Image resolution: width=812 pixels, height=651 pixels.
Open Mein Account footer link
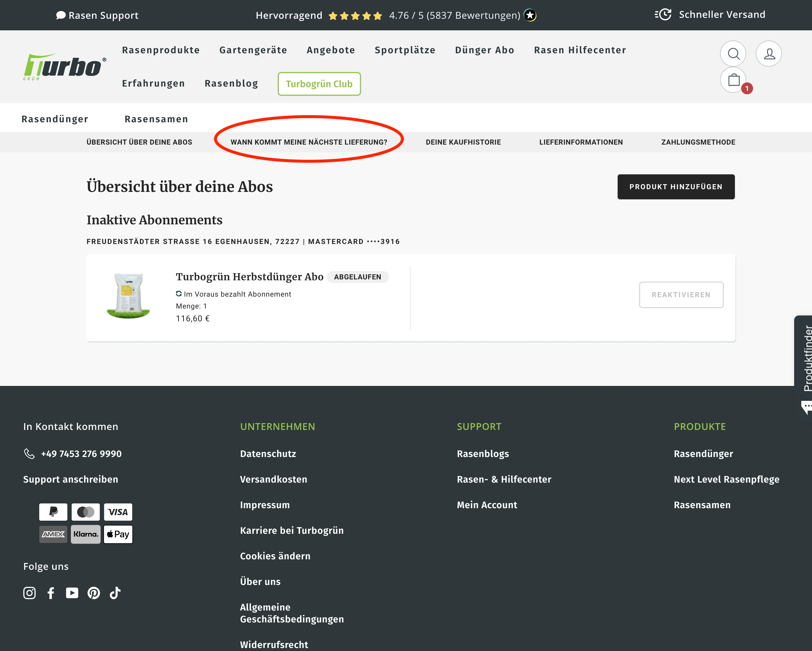(487, 505)
